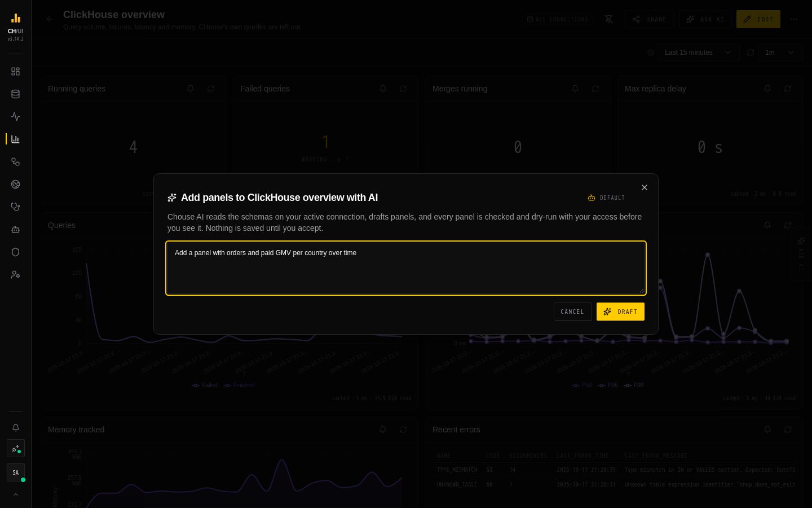
Task: Click the Ask AI header button
Action: (705, 19)
